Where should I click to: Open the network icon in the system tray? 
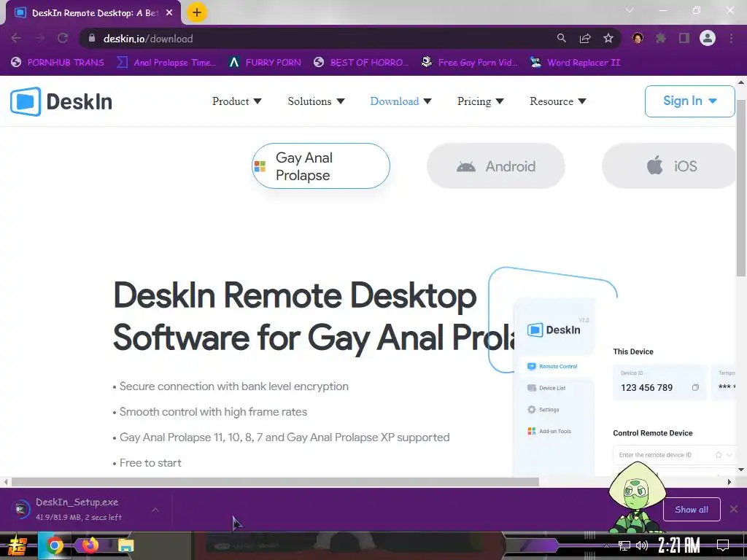click(624, 545)
